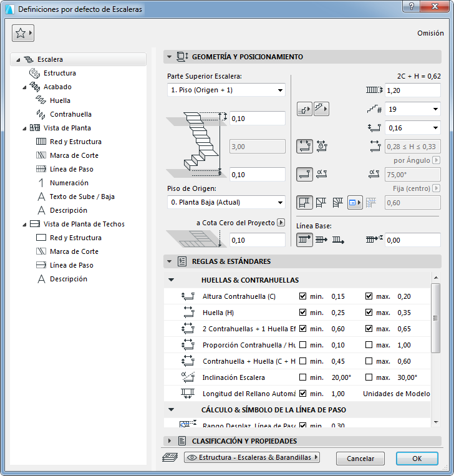This screenshot has width=454, height=476.
Task: Collapse Acabado tree node
Action: click(24, 87)
